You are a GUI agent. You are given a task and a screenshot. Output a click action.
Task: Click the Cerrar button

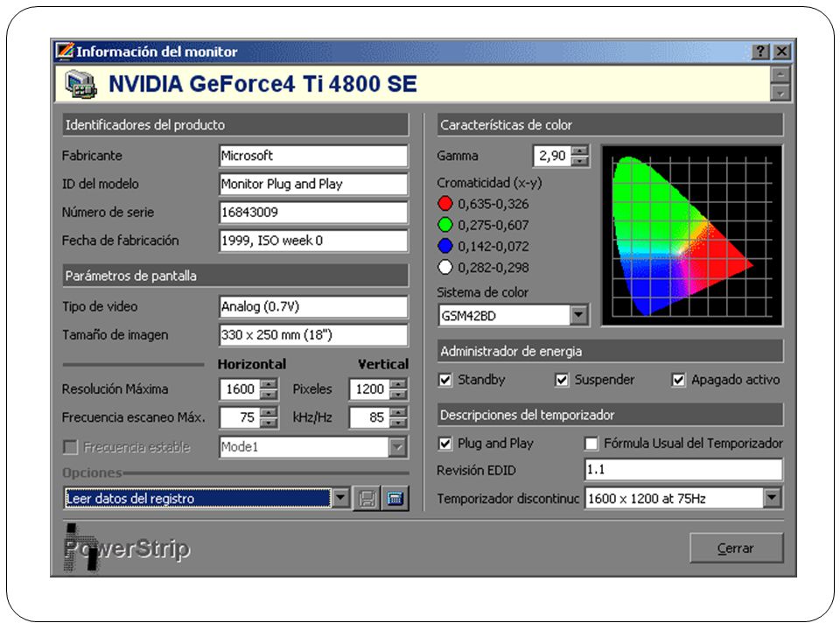(736, 548)
